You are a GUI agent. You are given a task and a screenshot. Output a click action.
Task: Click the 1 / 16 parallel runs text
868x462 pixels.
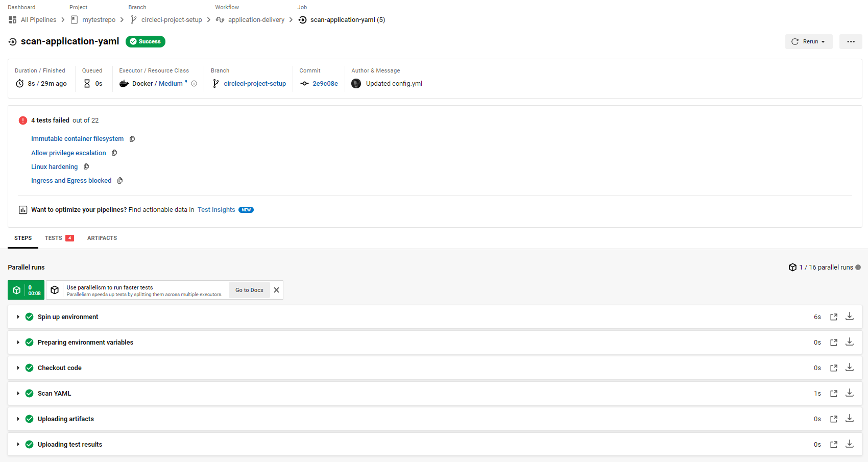(x=826, y=268)
